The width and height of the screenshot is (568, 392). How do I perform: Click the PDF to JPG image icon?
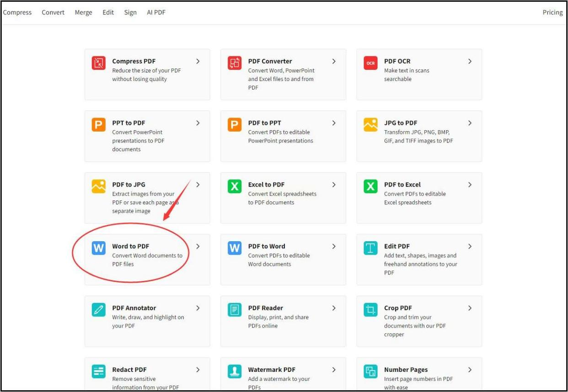[x=98, y=186]
